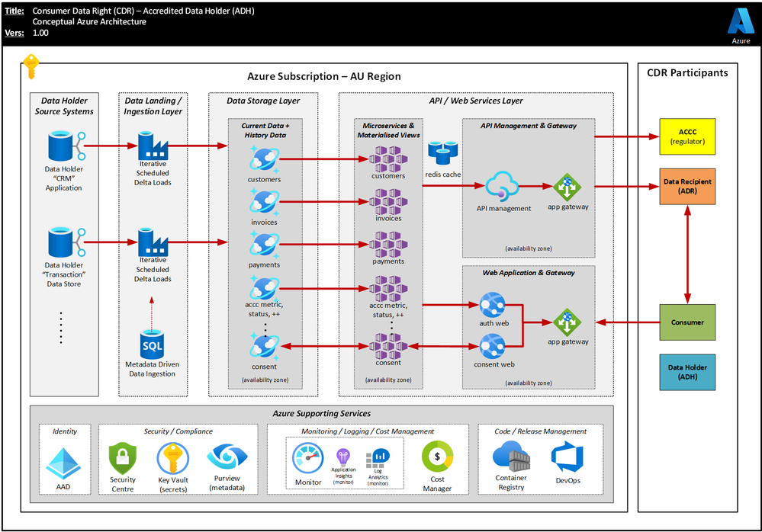
Task: Select the Data Holder CRM Application database icon
Action: [x=66, y=146]
